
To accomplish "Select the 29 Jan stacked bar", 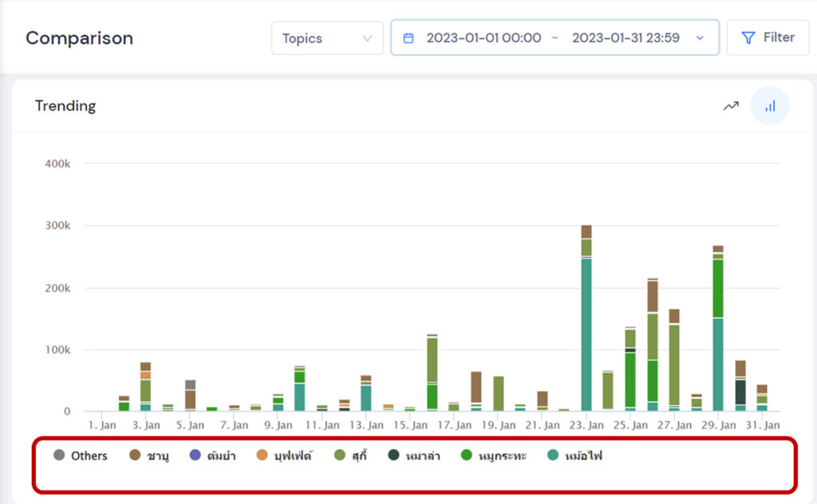I will pyautogui.click(x=718, y=328).
